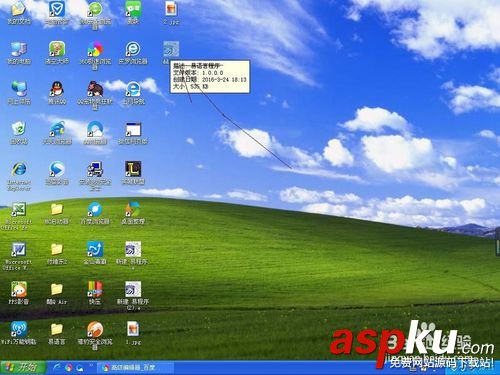The height and width of the screenshot is (375, 500).
Task: Launch the blue wave-arrow Kingsoft shortcut
Action: point(95,253)
